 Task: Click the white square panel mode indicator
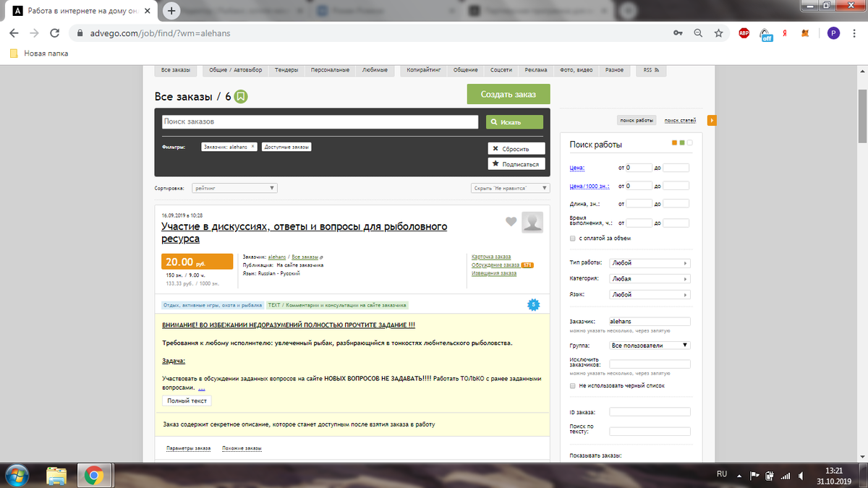(690, 142)
